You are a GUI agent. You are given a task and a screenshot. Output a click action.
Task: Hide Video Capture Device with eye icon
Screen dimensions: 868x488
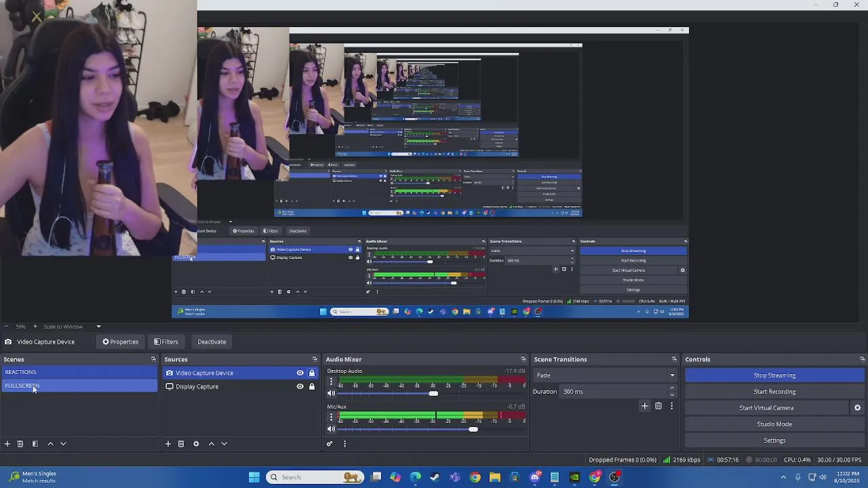point(300,373)
